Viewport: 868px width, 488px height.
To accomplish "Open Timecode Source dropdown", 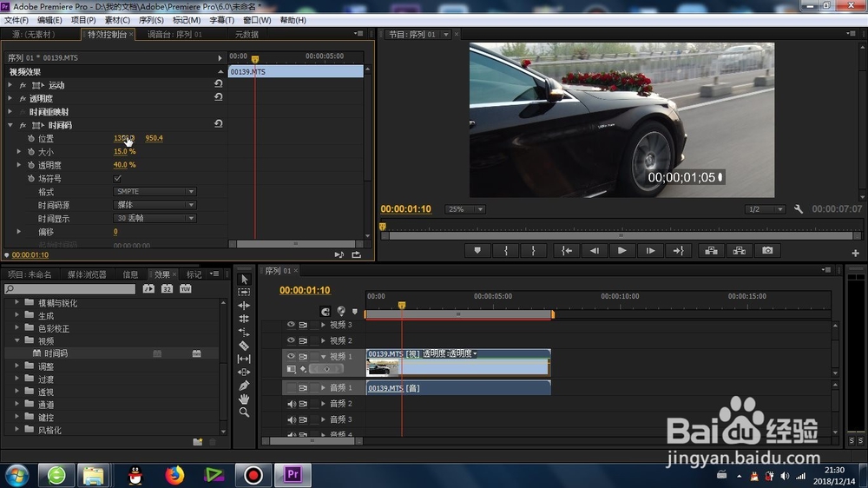I will coord(155,205).
